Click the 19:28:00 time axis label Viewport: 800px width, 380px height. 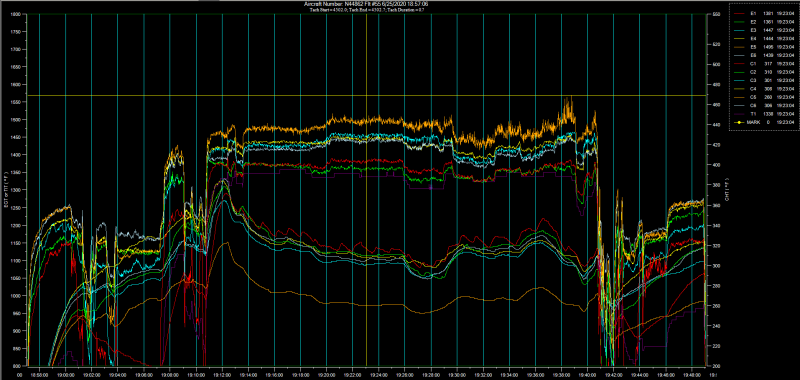[431, 374]
